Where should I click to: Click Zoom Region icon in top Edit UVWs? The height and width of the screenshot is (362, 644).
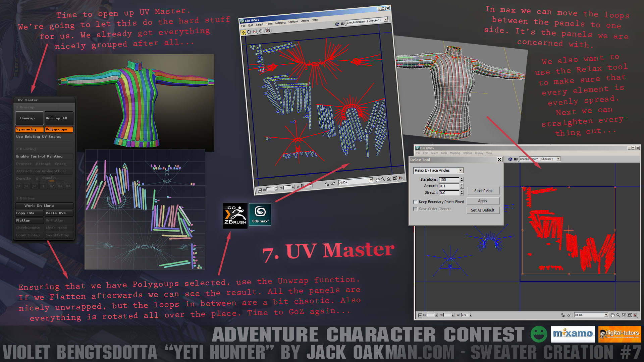(389, 179)
